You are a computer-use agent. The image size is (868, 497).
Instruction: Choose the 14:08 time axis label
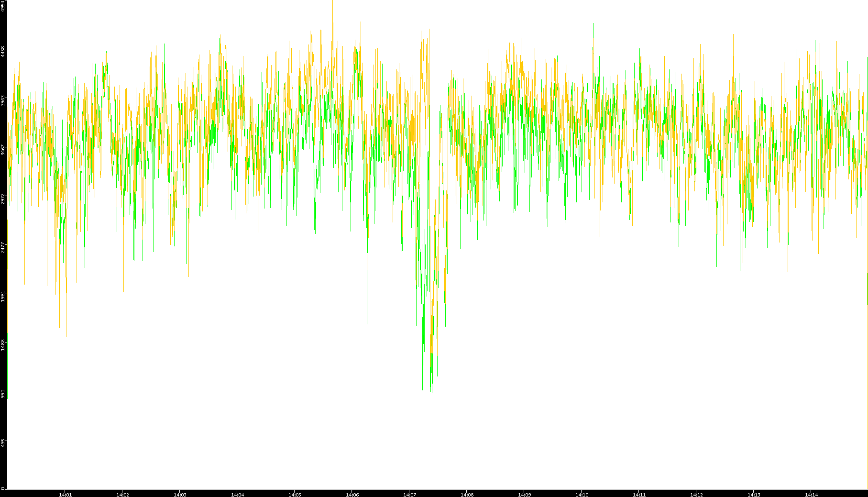(467, 495)
